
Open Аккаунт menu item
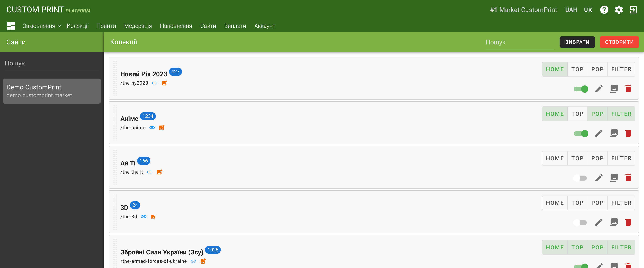point(264,26)
